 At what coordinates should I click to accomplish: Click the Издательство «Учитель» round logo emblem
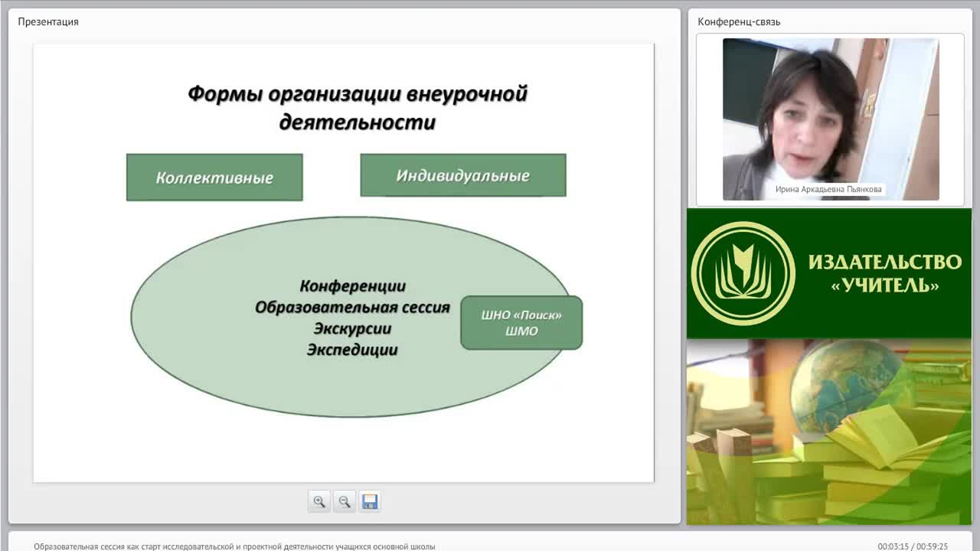(743, 273)
